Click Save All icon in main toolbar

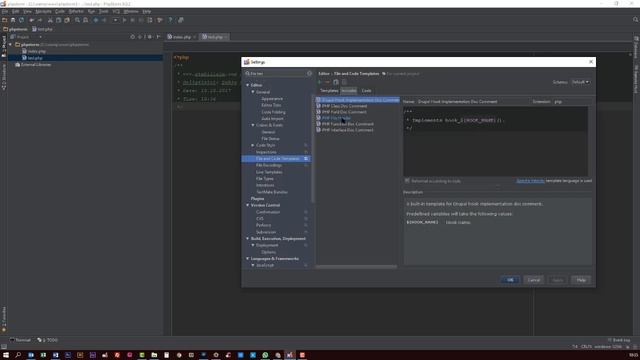pos(13,20)
